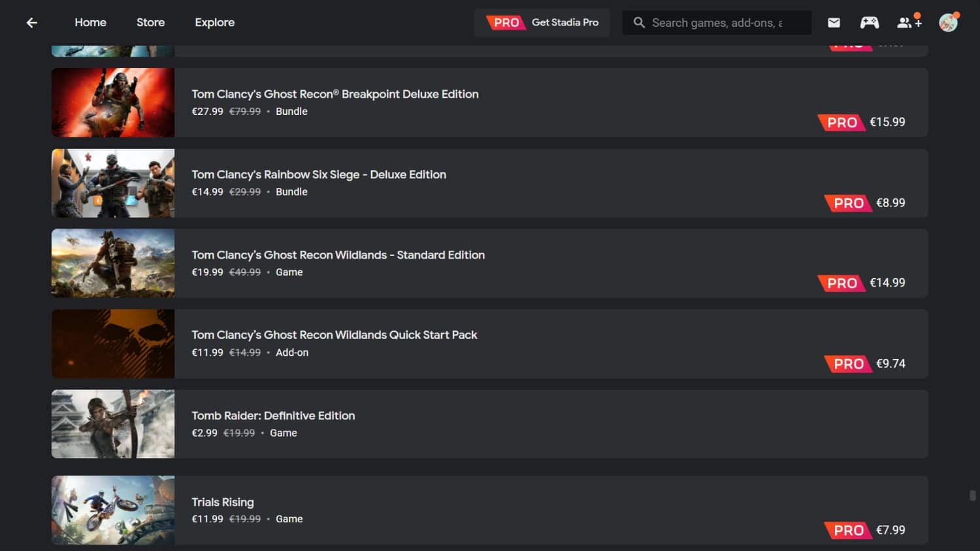The image size is (980, 551).
Task: Click Rainbow Six Siege cover thumbnail
Action: [x=113, y=183]
